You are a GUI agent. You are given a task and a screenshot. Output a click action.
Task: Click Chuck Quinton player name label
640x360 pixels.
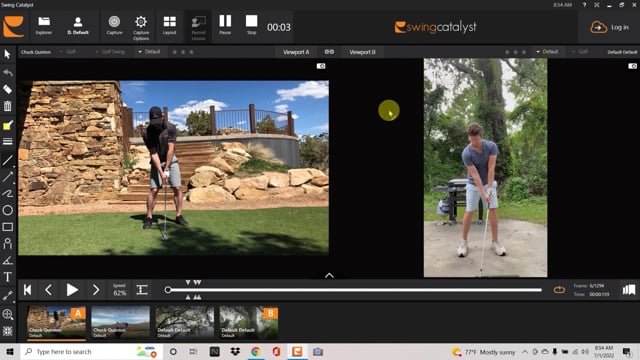click(x=36, y=52)
